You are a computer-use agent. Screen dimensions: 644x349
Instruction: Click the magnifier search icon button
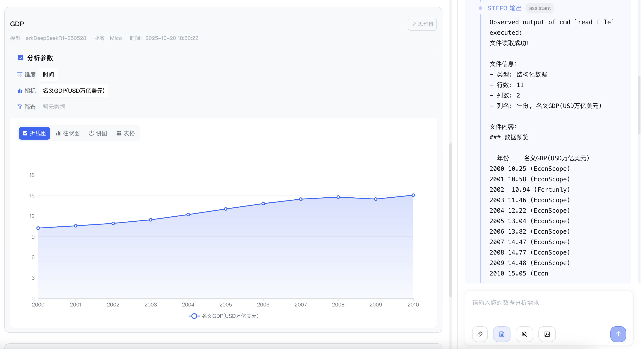click(524, 334)
